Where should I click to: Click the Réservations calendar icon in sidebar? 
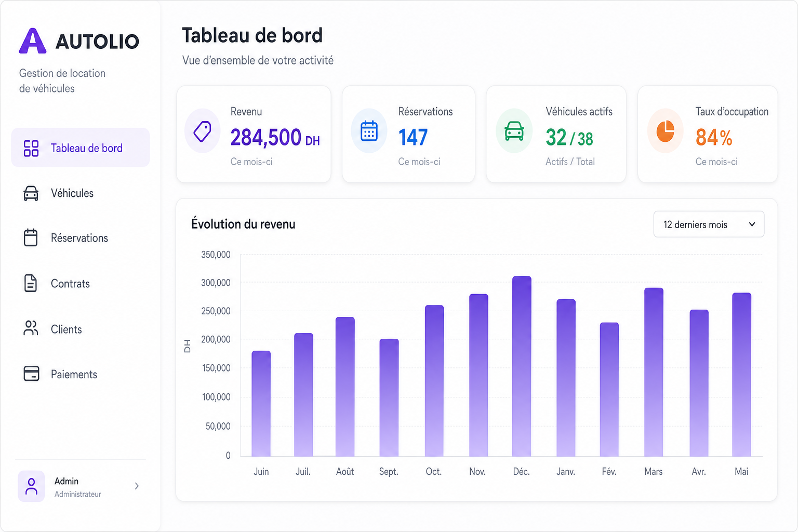click(x=31, y=238)
